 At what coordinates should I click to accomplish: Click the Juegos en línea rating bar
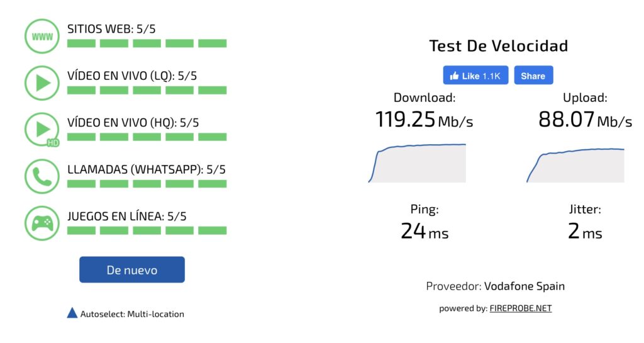pos(147,230)
